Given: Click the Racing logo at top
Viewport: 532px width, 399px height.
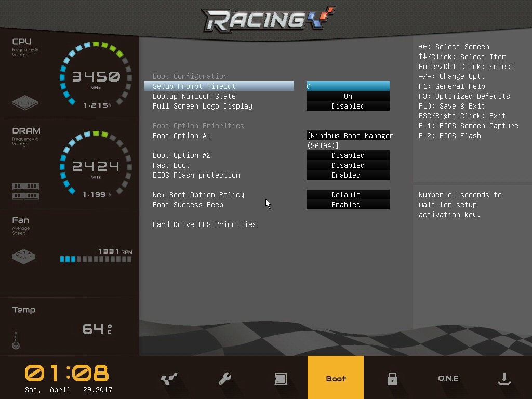Looking at the screenshot, I should tap(268, 19).
